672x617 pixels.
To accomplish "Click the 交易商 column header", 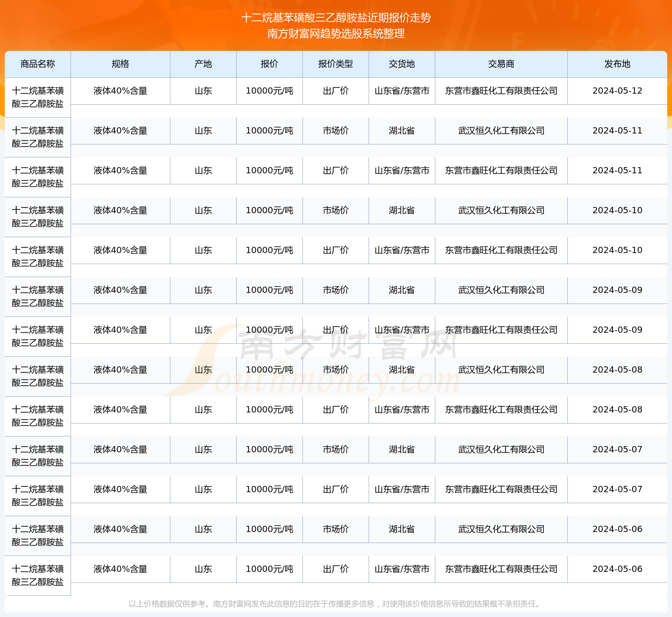I will (x=502, y=64).
